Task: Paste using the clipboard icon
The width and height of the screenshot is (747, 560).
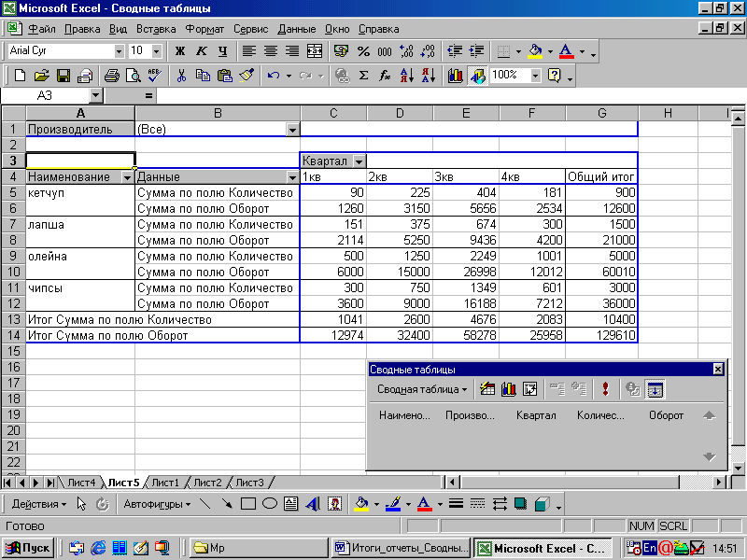Action: point(225,76)
